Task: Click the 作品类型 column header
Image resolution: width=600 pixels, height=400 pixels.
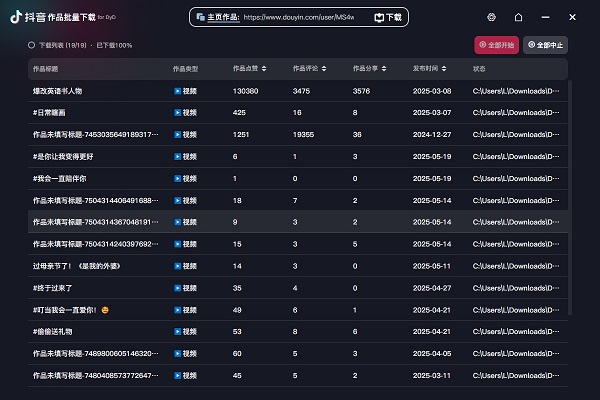Action: pos(185,69)
